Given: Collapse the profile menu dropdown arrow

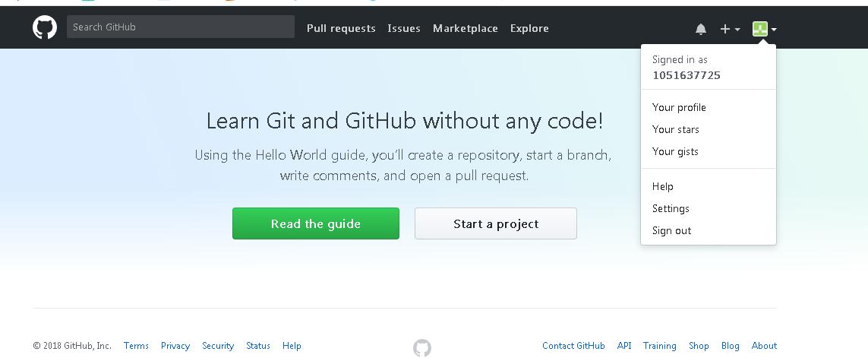Looking at the screenshot, I should [x=774, y=30].
